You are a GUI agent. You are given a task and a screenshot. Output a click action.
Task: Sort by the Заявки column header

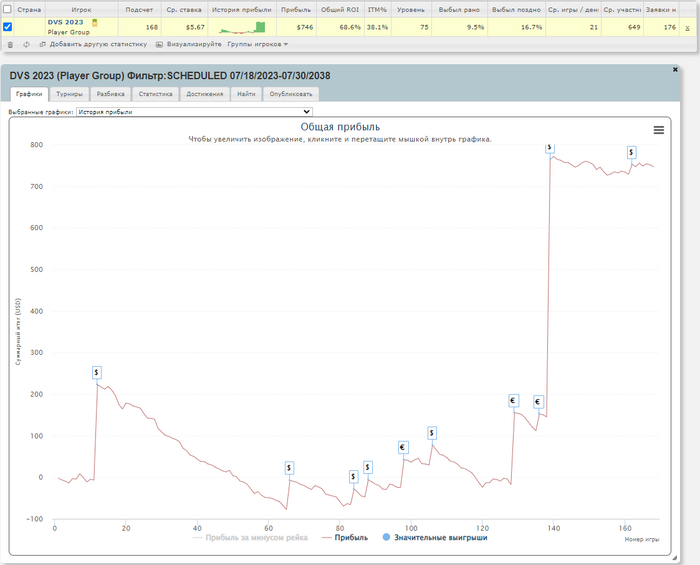click(661, 9)
